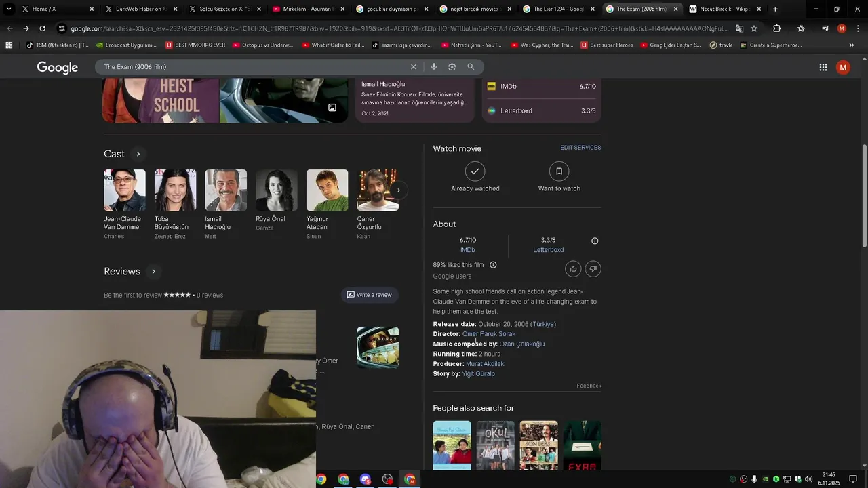Open info icon next to Letterboxd rating
This screenshot has width=868, height=488.
(595, 241)
